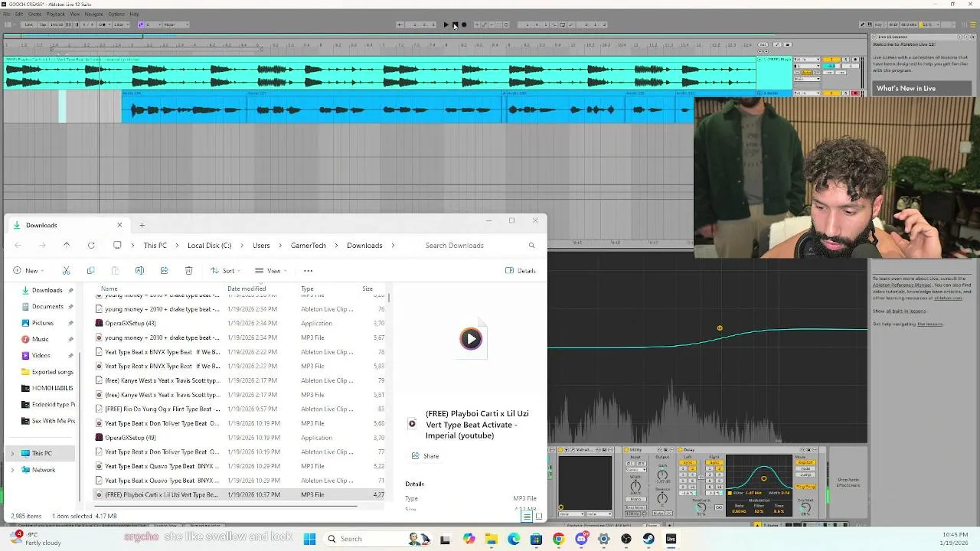Open Ableton's Help menu
Screen dimensions: 980x551
click(134, 14)
